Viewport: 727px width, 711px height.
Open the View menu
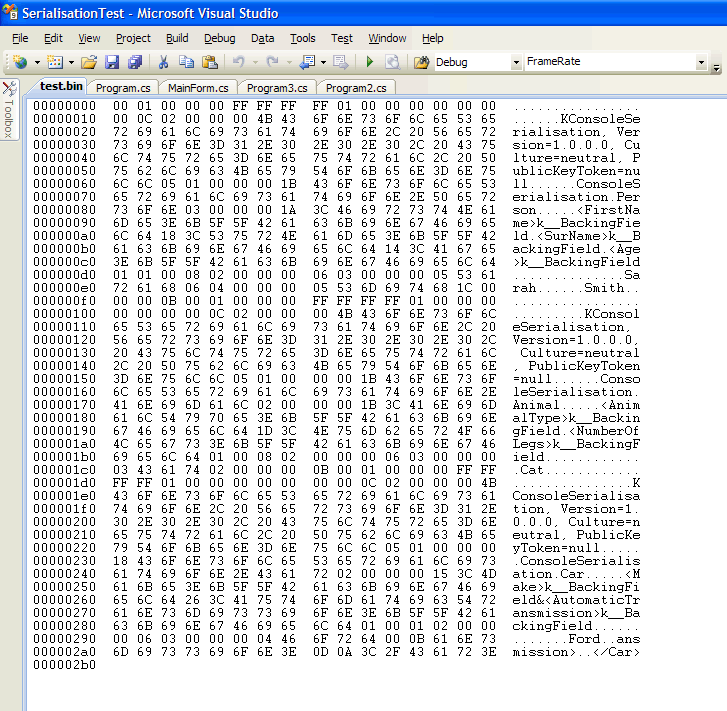(x=89, y=38)
